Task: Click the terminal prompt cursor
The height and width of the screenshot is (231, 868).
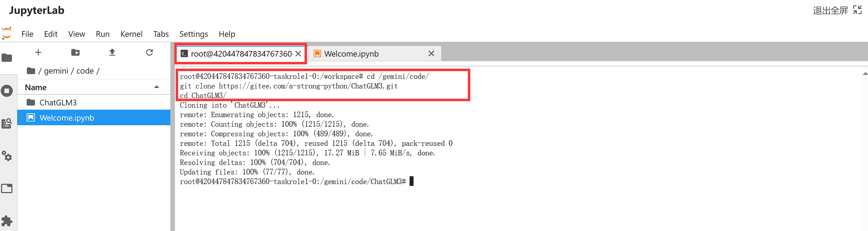Action: pos(412,181)
